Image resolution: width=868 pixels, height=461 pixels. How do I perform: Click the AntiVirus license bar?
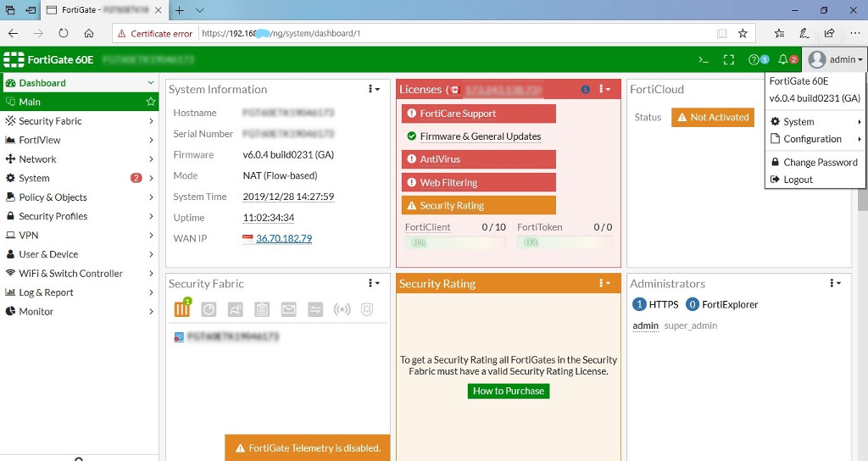(x=479, y=159)
